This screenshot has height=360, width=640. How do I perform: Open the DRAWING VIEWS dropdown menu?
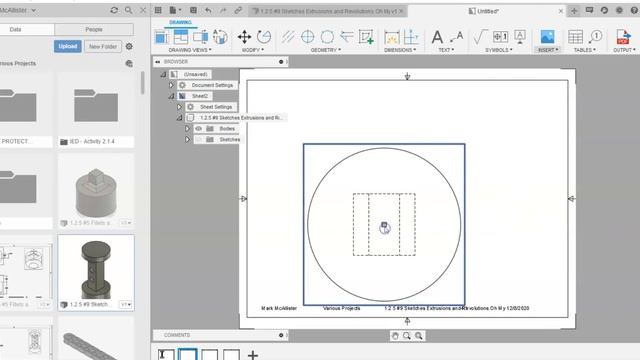point(190,50)
